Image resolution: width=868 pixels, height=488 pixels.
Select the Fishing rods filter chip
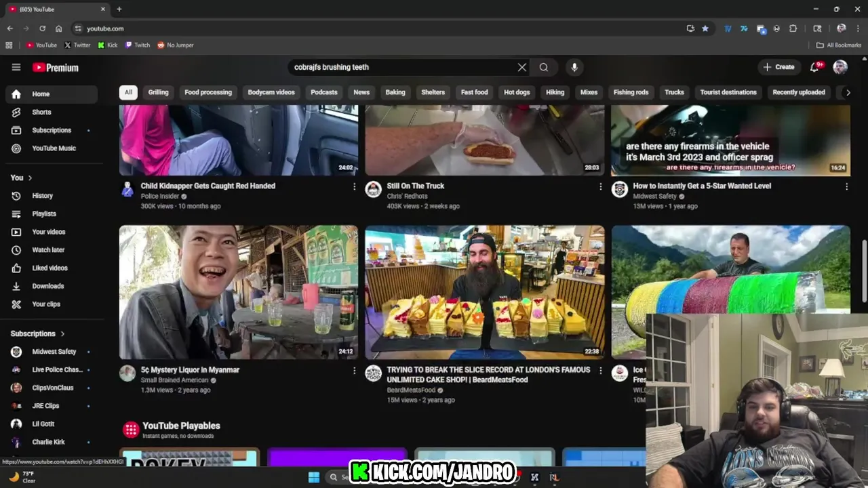click(x=631, y=92)
